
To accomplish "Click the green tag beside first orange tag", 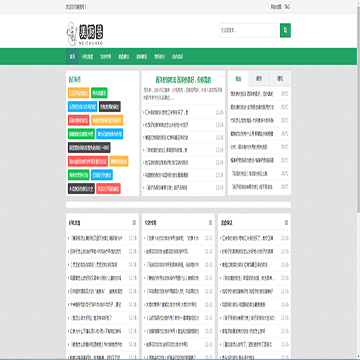I will (x=99, y=93).
